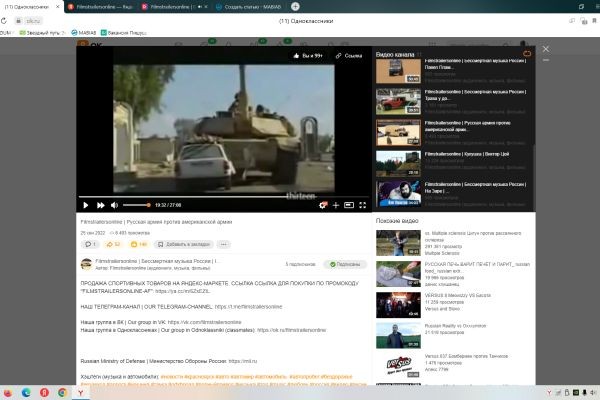The image size is (600, 400).
Task: Open channel video with bearded man thumbnail
Action: (x=398, y=194)
